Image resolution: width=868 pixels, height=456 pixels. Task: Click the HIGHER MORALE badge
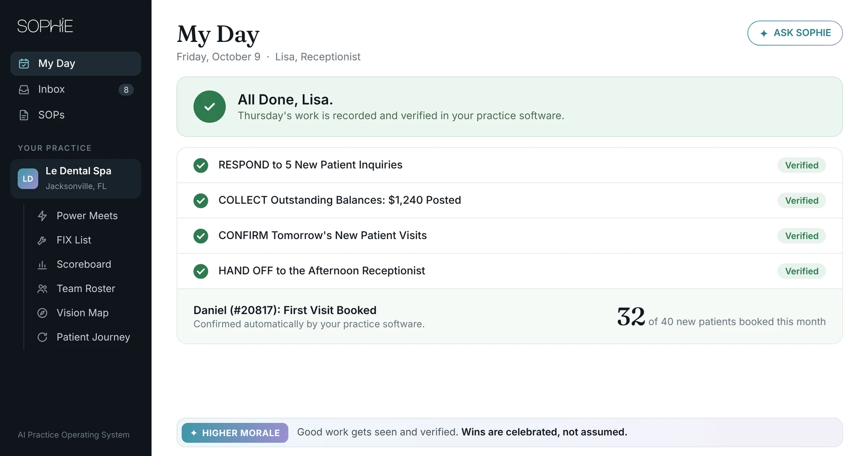coord(235,433)
